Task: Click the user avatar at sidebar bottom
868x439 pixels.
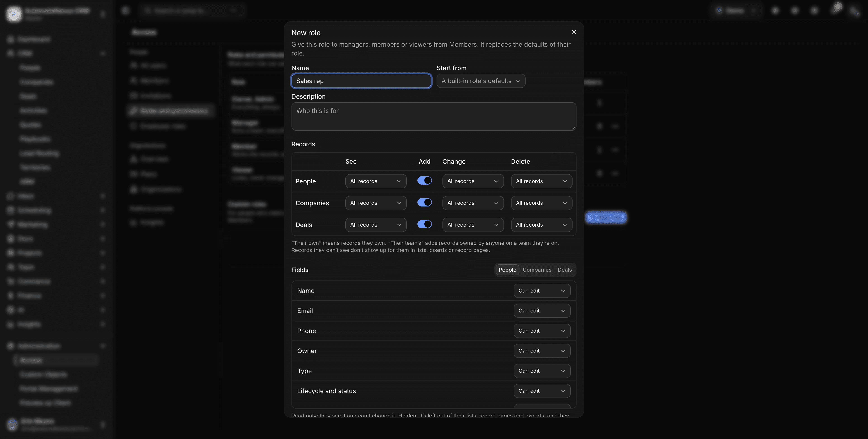Action: 12,424
